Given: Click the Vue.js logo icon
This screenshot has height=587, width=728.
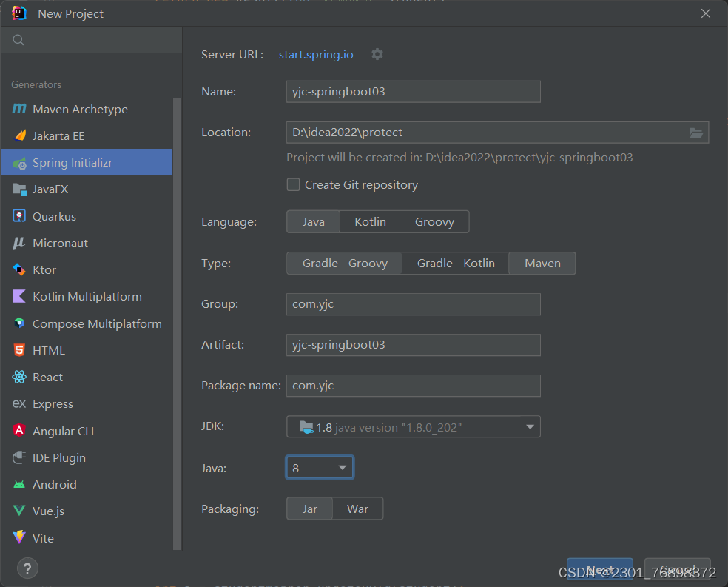Looking at the screenshot, I should tap(19, 511).
